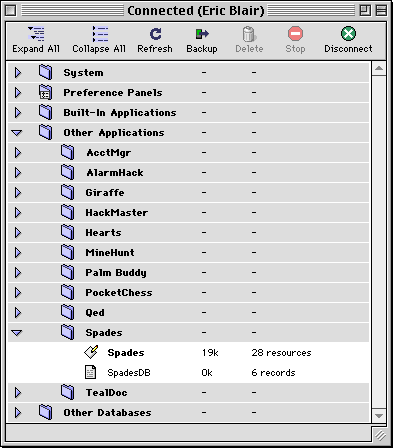Screen dimensions: 393x448
Task: Click the window close box
Action: tap(11, 11)
